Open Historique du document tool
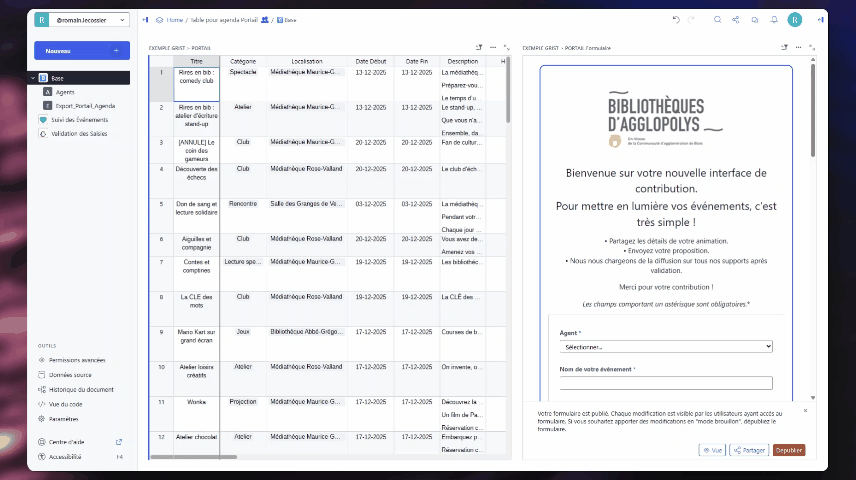Viewport: 856px width, 480px height. tap(84, 387)
